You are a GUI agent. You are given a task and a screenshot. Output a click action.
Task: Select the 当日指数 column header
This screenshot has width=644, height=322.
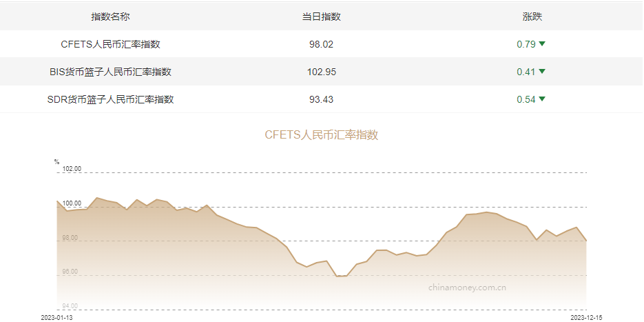[321, 17]
